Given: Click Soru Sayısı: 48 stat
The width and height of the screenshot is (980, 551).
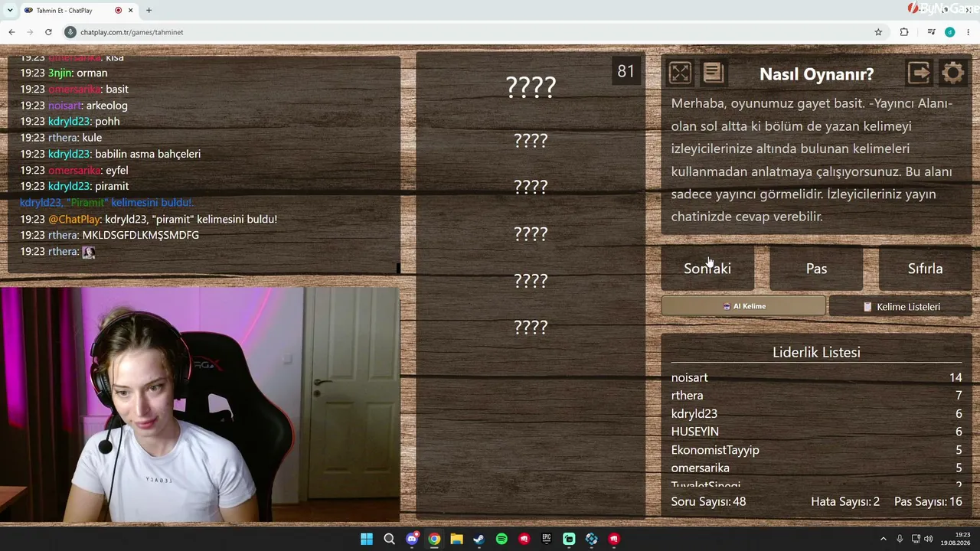Looking at the screenshot, I should 708,501.
